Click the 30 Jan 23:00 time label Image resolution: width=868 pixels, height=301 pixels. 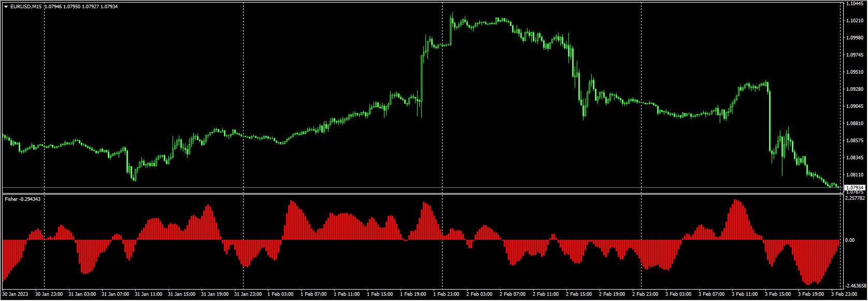[49, 294]
